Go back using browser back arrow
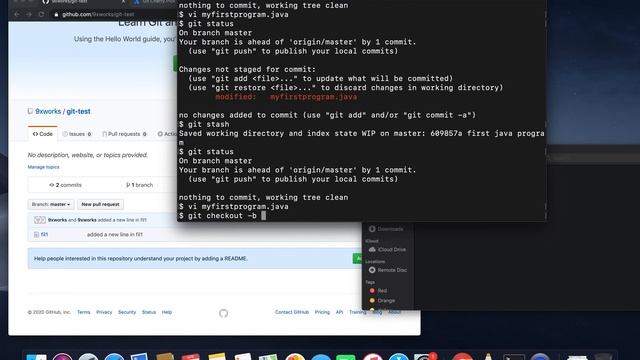 (x=17, y=14)
